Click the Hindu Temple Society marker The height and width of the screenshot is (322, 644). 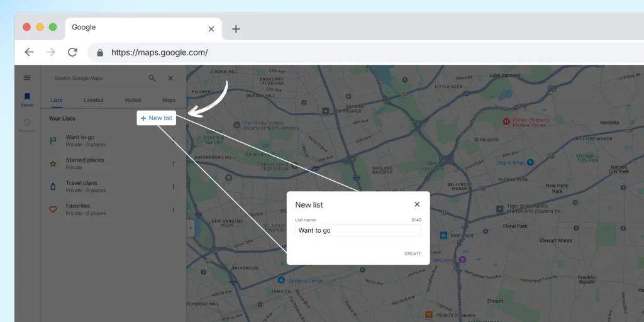[x=237, y=125]
